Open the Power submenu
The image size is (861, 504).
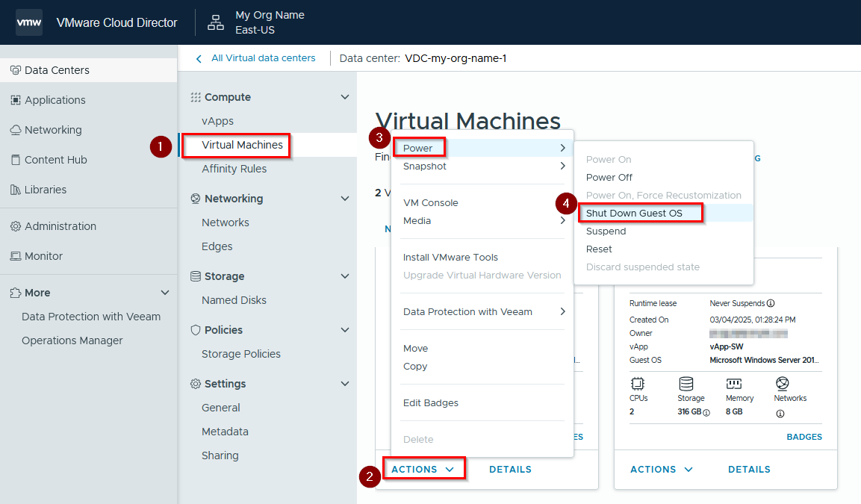[x=483, y=149]
